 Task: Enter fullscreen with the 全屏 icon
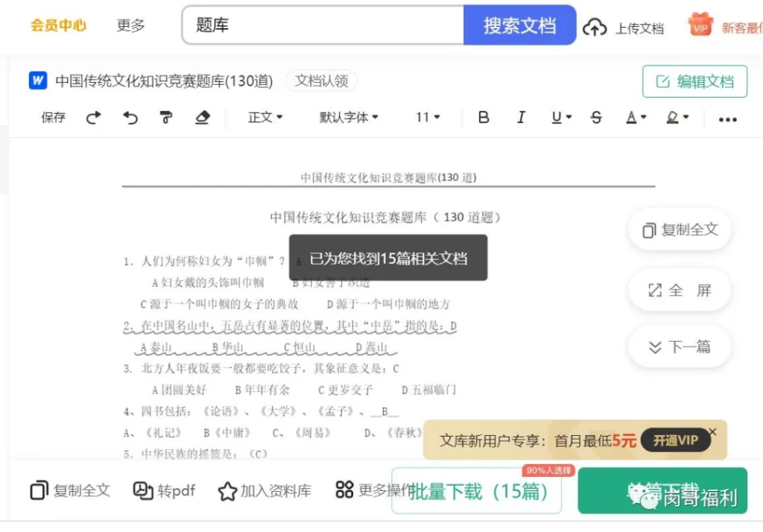click(x=679, y=290)
